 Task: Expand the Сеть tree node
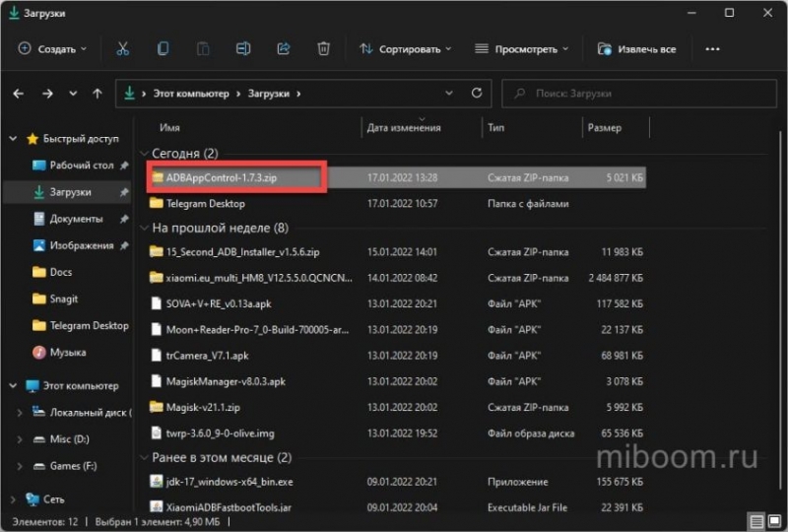[x=13, y=499]
